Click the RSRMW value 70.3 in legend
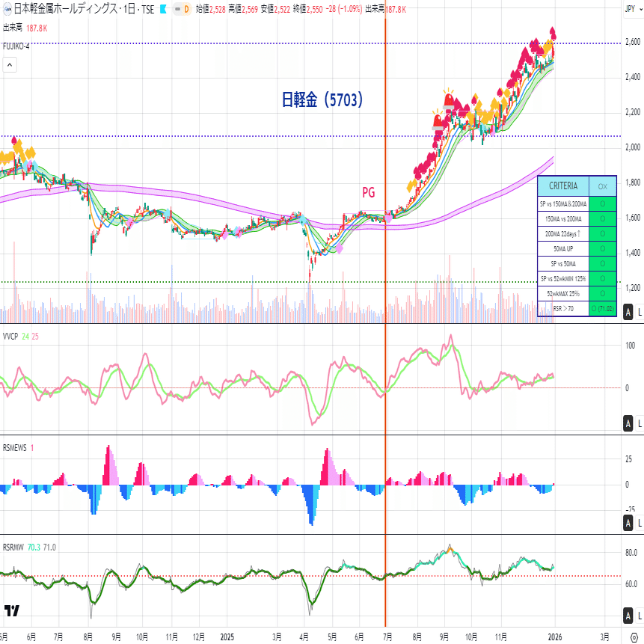This screenshot has width=644, height=644. [34, 548]
